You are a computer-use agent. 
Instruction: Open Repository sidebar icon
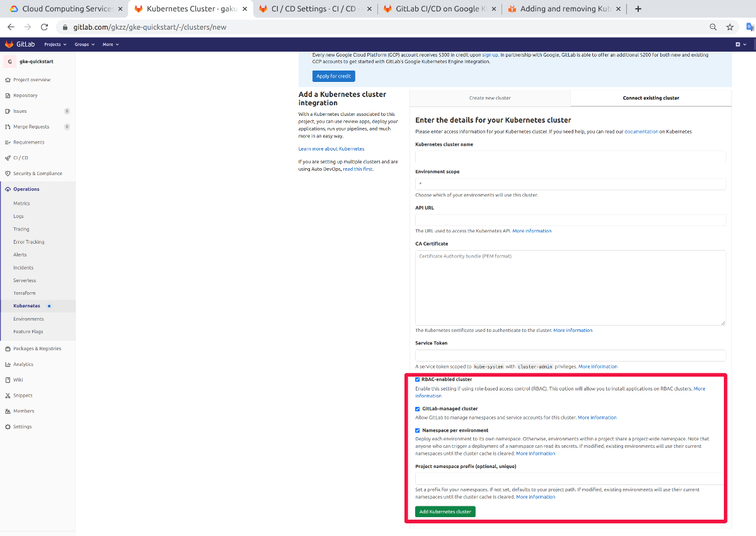[8, 96]
